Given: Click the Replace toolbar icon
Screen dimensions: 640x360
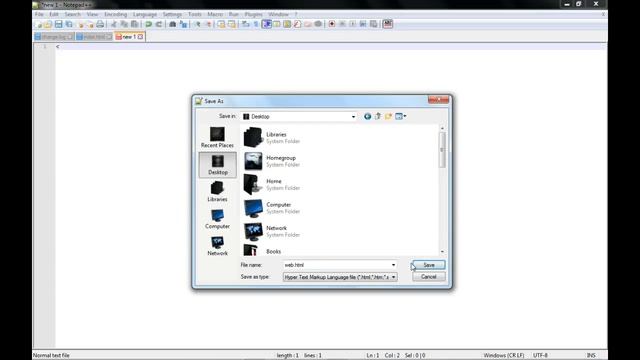Looking at the screenshot, I should [x=183, y=24].
